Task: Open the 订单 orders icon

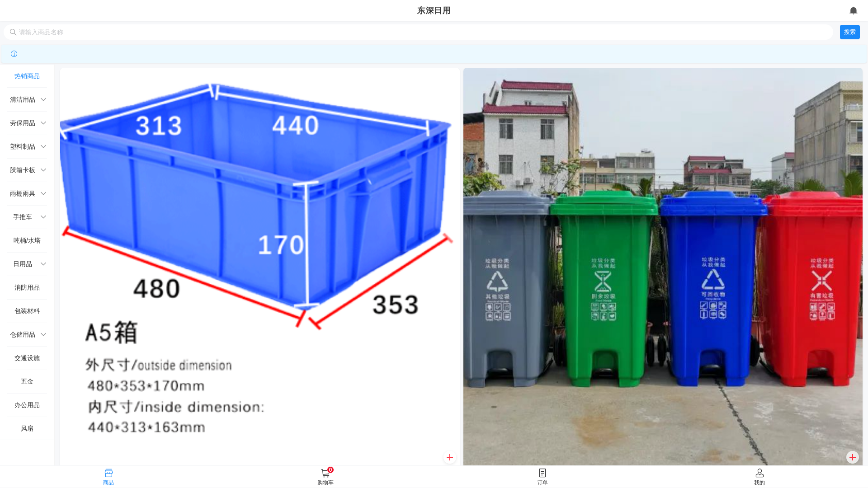Action: click(x=542, y=473)
